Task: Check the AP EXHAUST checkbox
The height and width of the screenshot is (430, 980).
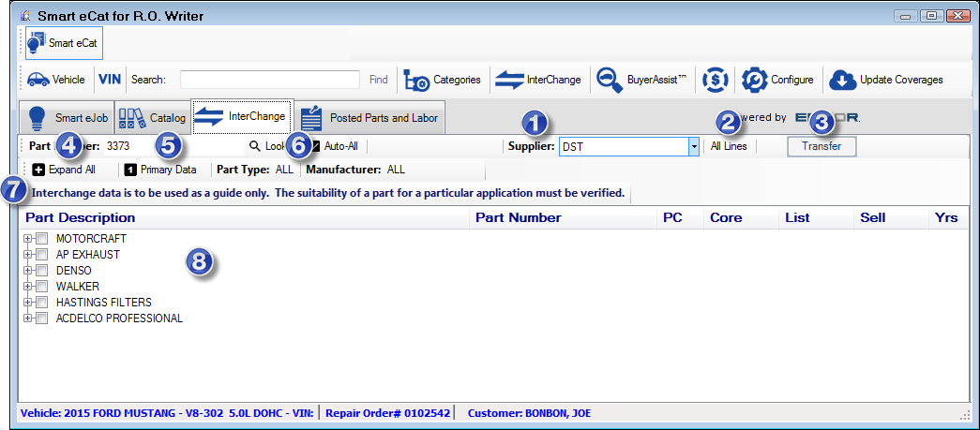Action: coord(42,255)
